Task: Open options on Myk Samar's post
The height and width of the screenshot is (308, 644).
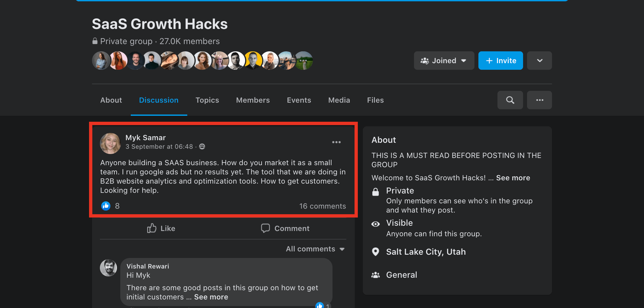Action: click(x=336, y=142)
